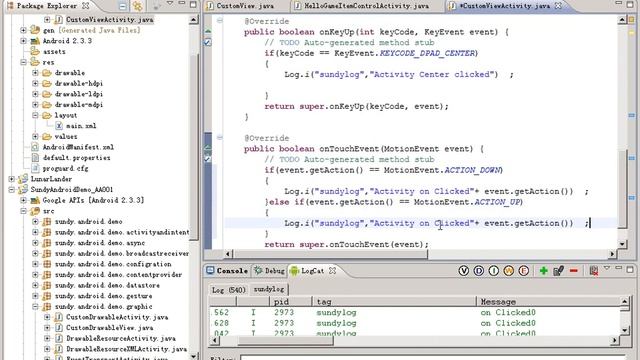This screenshot has width=640, height=360.
Task: Click the LogCat row with time .562
Action: pyautogui.click(x=414, y=313)
